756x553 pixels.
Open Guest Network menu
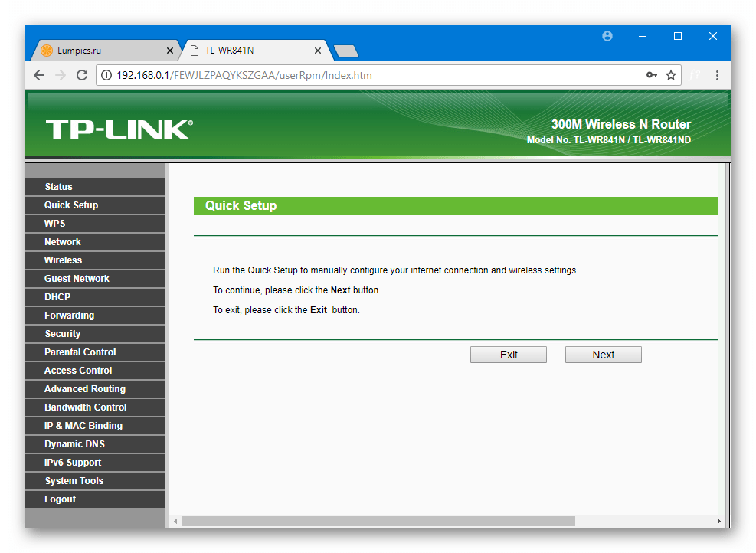coord(95,279)
